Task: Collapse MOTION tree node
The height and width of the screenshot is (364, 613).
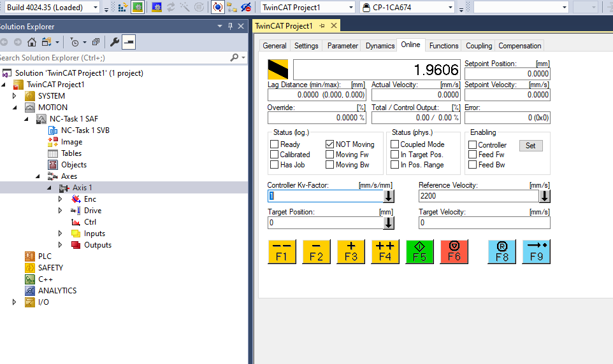Action: click(15, 108)
